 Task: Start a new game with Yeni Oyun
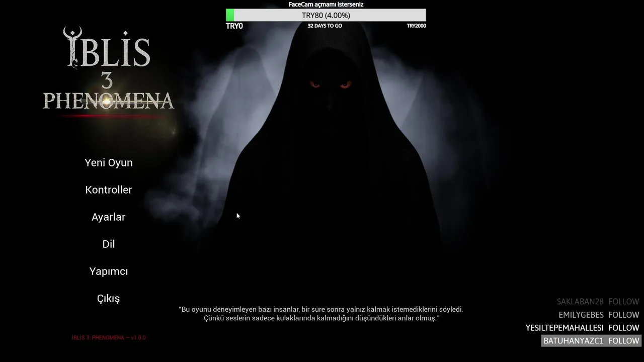tap(109, 163)
